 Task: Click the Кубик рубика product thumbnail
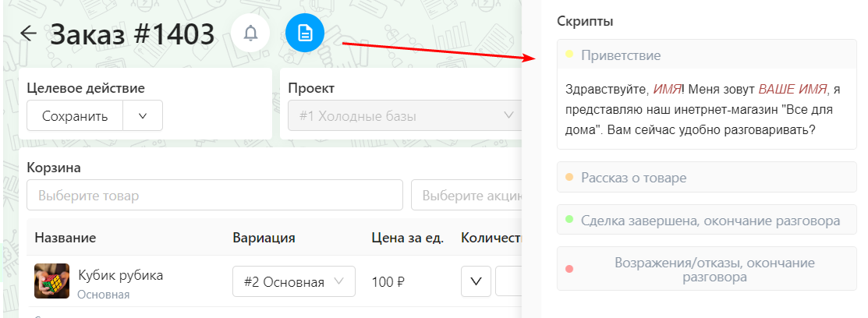51,281
